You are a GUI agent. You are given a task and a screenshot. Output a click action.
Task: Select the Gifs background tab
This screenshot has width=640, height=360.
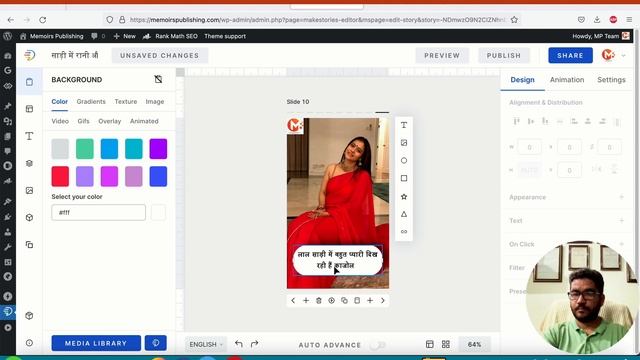click(x=83, y=121)
